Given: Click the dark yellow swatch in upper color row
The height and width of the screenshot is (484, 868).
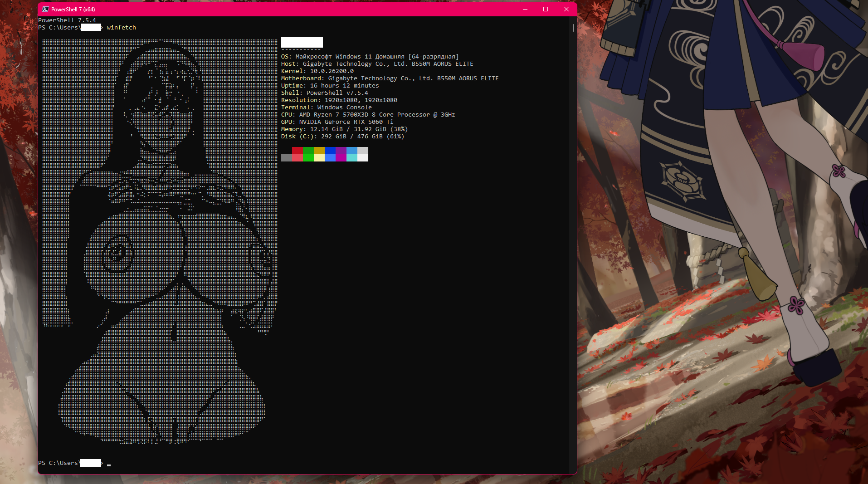Looking at the screenshot, I should coord(319,151).
